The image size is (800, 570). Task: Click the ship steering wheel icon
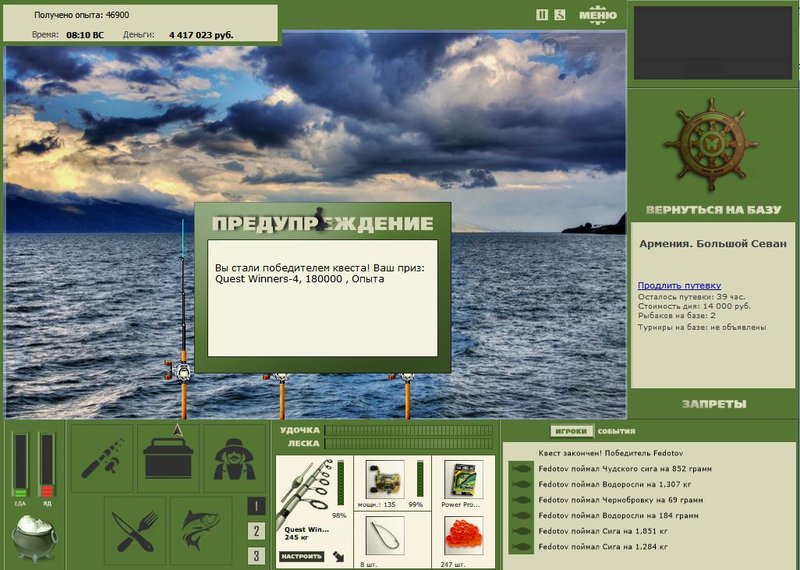(x=711, y=145)
